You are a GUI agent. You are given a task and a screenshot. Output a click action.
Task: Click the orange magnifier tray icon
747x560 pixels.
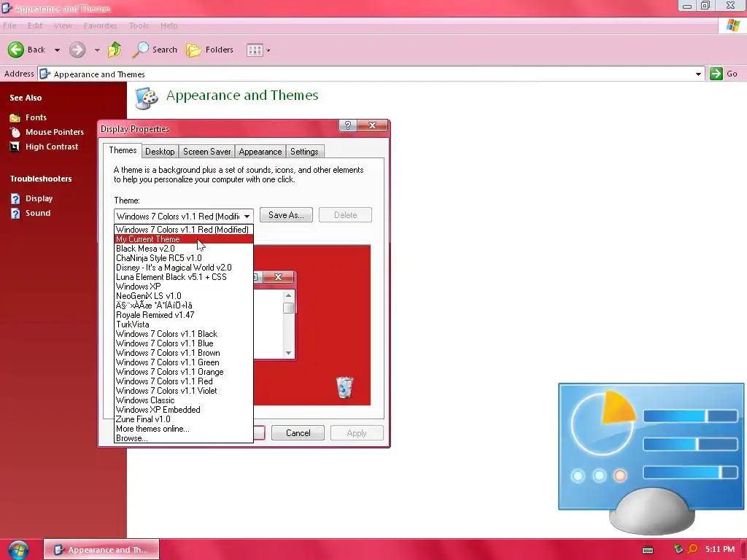[x=693, y=549]
